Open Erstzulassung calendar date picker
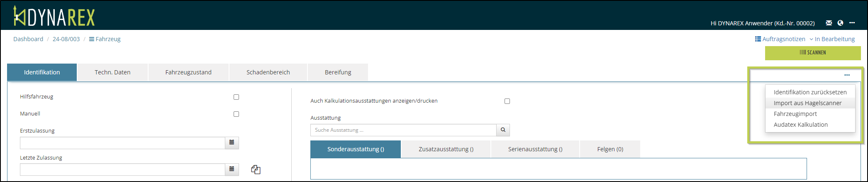The image size is (868, 182). point(232,143)
